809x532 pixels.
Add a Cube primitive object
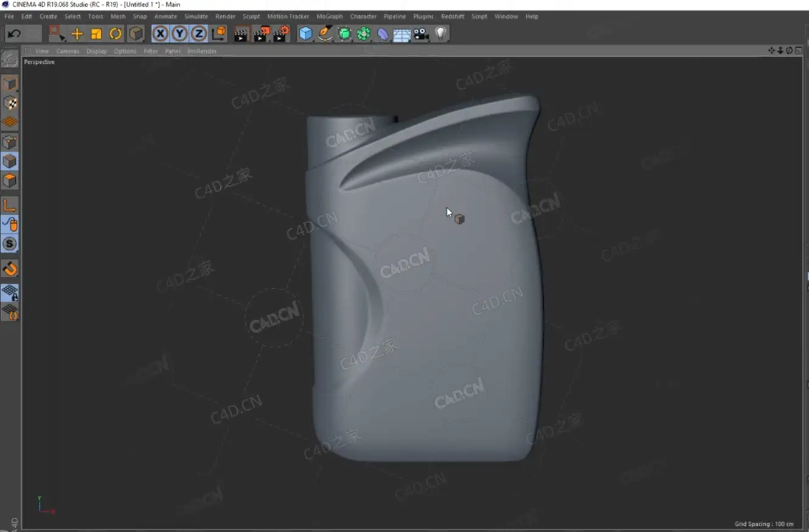pos(305,33)
